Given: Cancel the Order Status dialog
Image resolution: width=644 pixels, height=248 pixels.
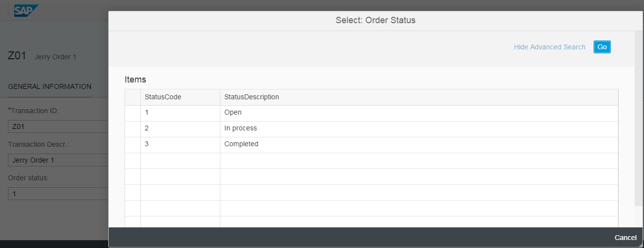Looking at the screenshot, I should tap(625, 238).
